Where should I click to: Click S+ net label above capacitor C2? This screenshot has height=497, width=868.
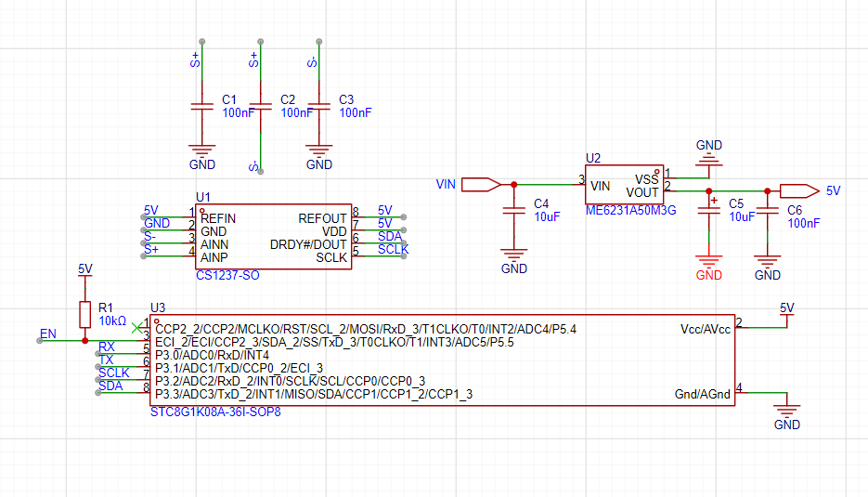tap(253, 59)
